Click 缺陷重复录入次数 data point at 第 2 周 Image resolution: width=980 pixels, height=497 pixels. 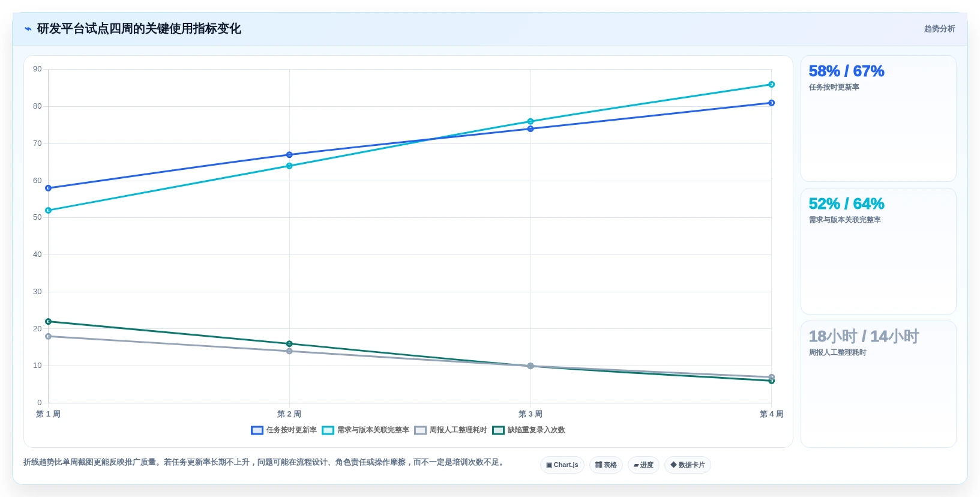pos(289,344)
